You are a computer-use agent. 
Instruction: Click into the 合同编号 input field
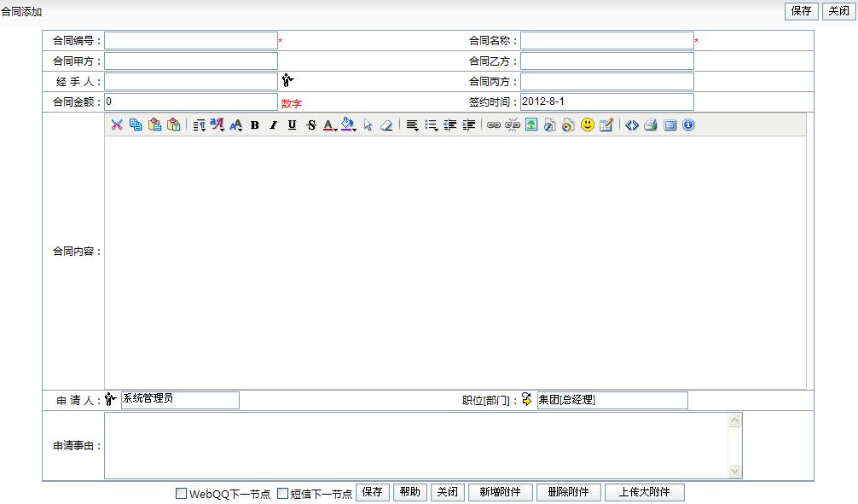click(x=191, y=40)
